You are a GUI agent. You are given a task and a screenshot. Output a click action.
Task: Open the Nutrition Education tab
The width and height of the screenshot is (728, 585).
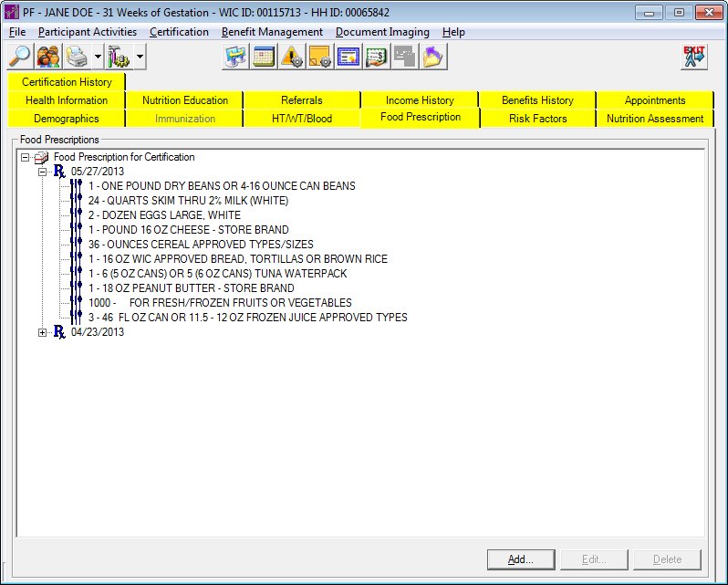click(184, 100)
